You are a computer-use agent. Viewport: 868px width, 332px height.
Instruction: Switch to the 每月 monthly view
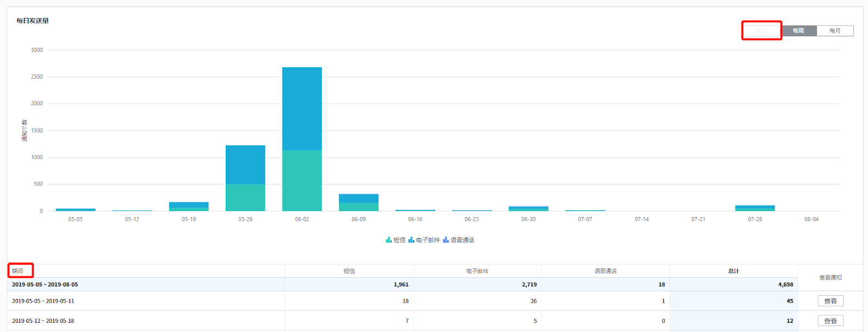point(835,31)
